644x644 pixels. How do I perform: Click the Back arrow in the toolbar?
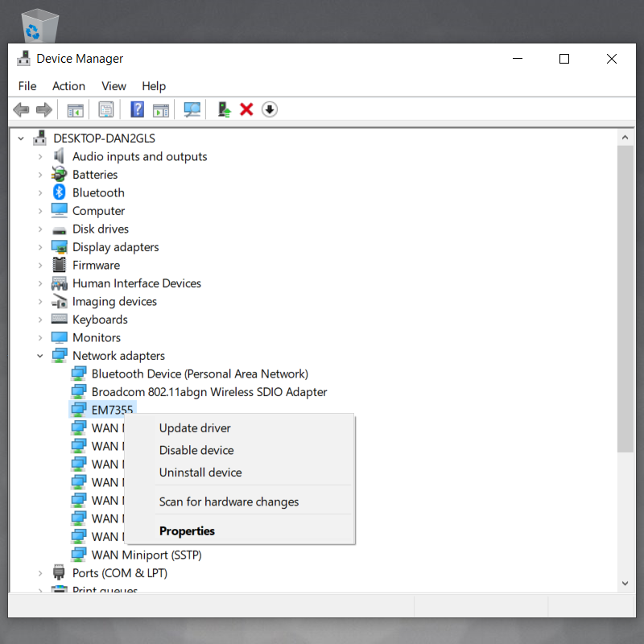(21, 109)
